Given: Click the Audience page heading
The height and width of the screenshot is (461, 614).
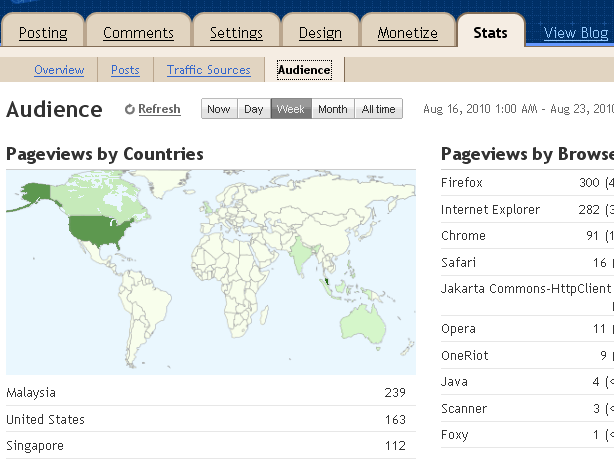Looking at the screenshot, I should tap(54, 109).
